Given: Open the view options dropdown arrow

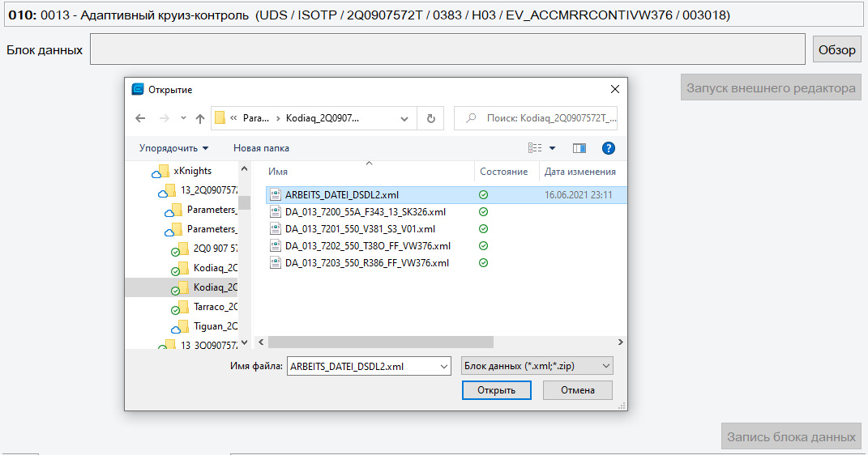Looking at the screenshot, I should click(552, 148).
